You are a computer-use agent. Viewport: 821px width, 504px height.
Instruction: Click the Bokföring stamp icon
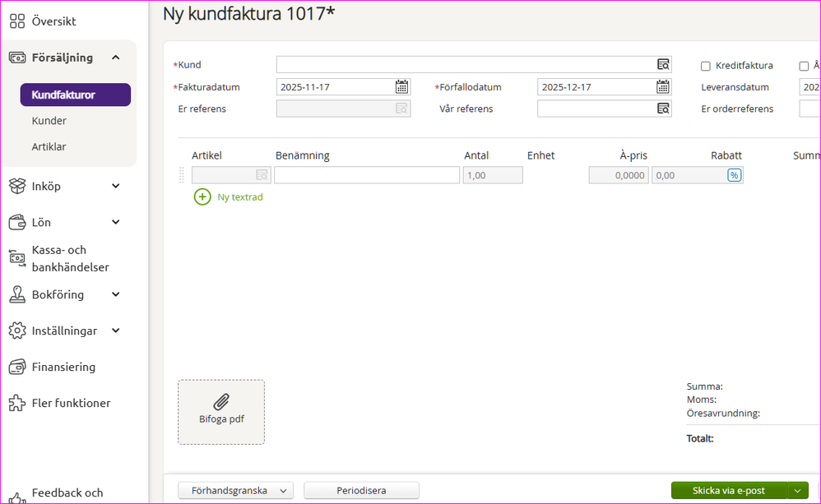point(17,294)
